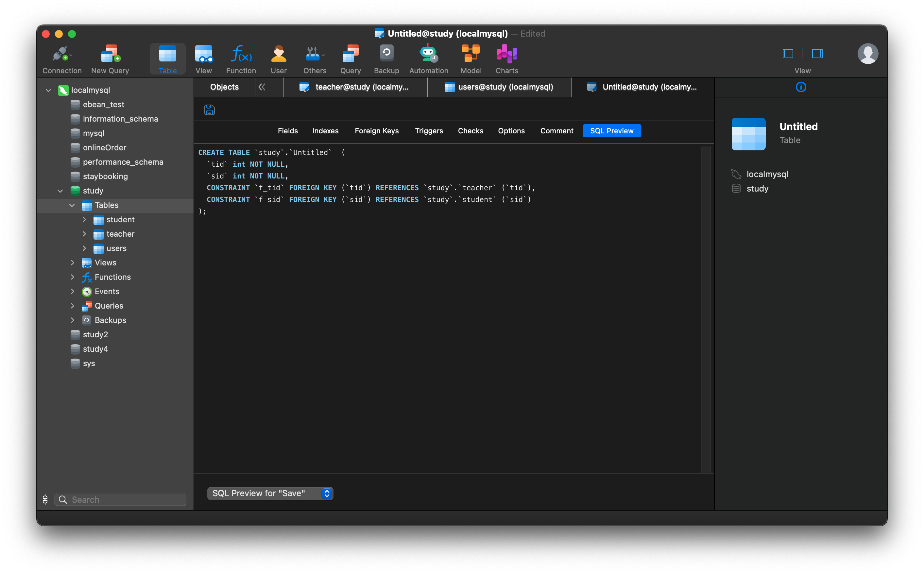Image resolution: width=924 pixels, height=574 pixels.
Task: Select the ebean_test database
Action: pos(103,104)
